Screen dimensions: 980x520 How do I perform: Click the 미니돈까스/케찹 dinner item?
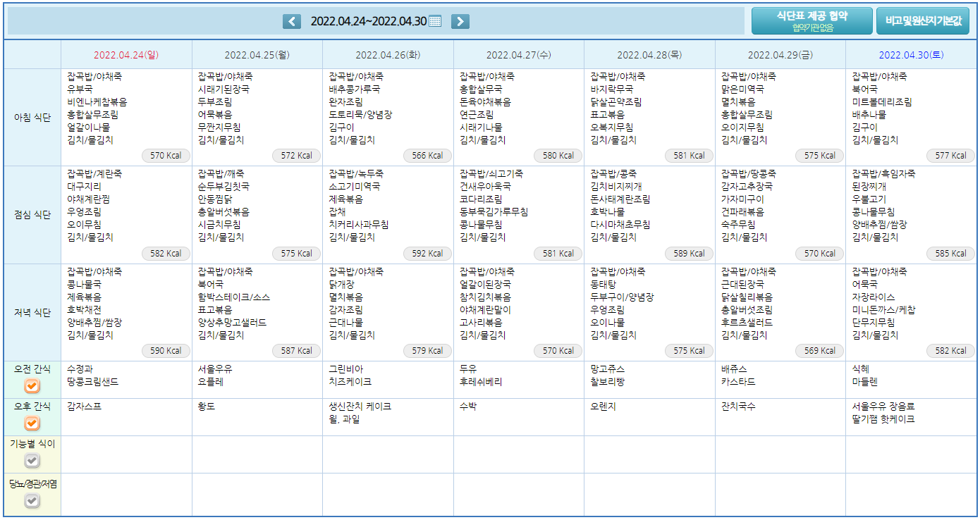click(884, 310)
